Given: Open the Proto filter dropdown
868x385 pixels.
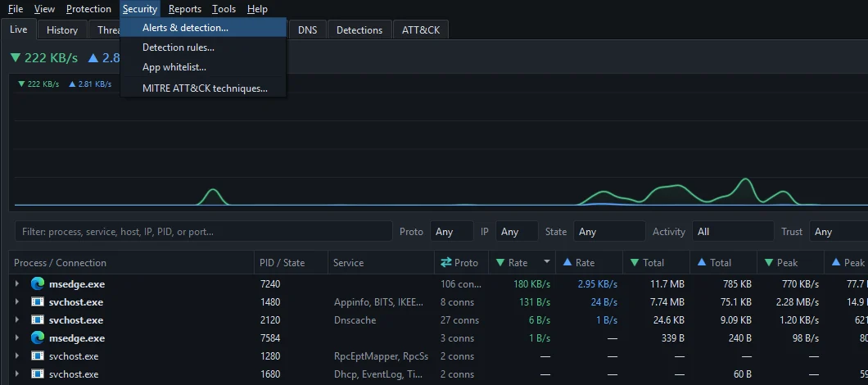Looking at the screenshot, I should [x=452, y=232].
